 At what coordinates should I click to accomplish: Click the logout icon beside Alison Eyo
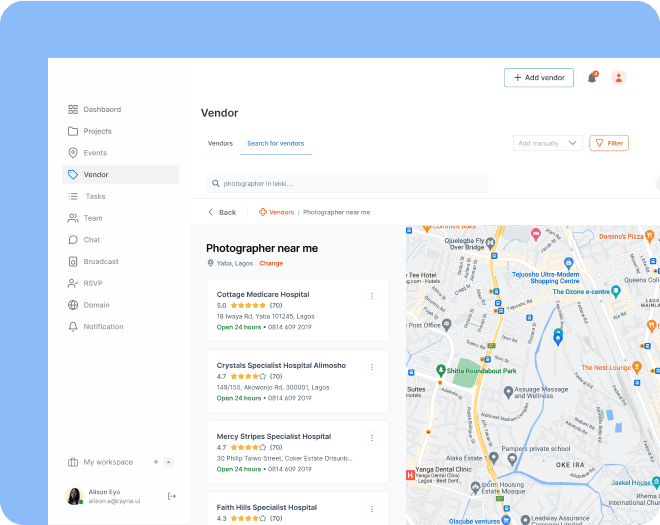click(x=172, y=496)
